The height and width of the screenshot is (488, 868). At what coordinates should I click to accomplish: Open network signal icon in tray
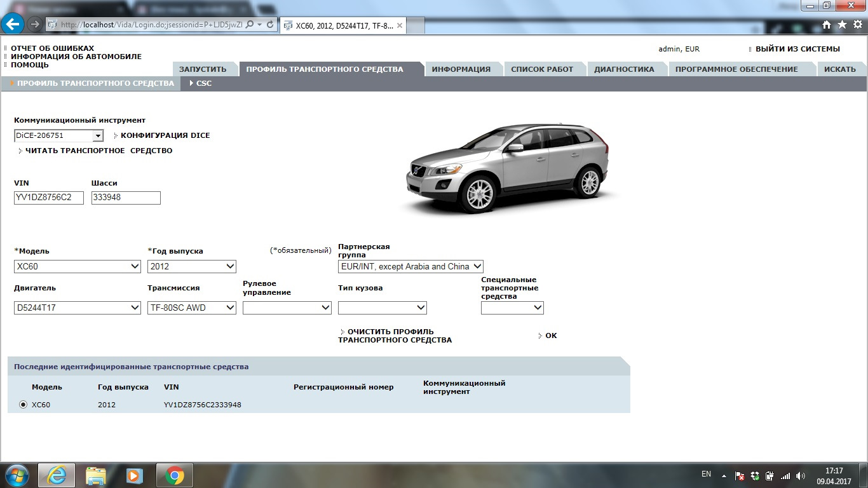[785, 475]
